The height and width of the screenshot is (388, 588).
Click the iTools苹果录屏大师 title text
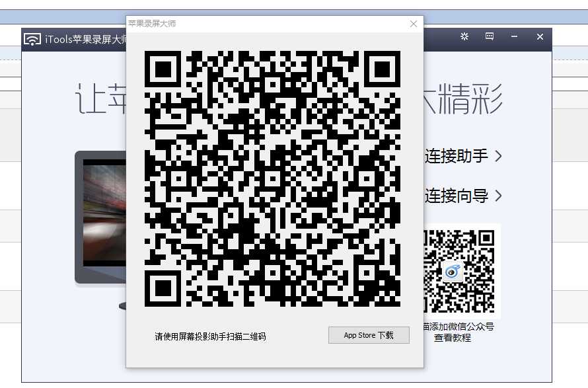(85, 39)
